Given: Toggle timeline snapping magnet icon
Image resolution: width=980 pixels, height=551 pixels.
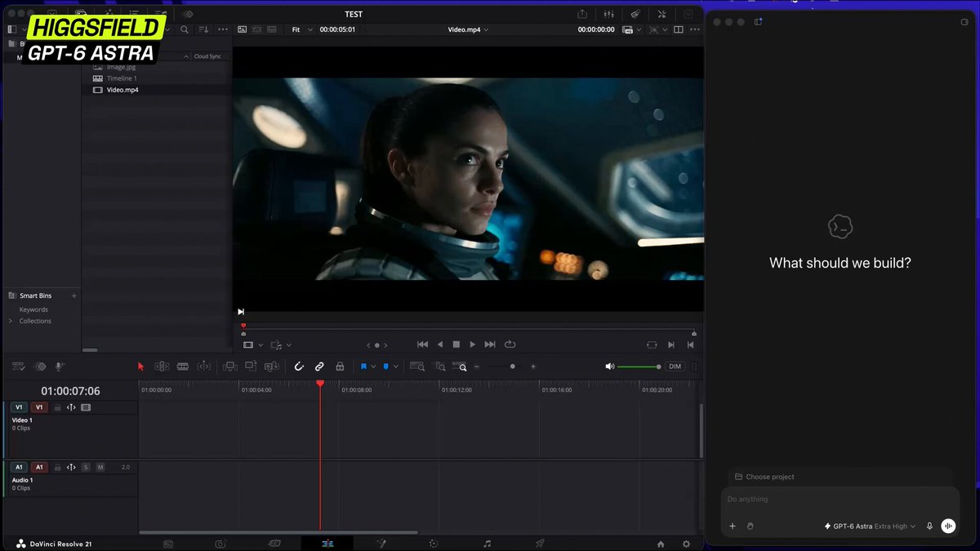Looking at the screenshot, I should 299,367.
